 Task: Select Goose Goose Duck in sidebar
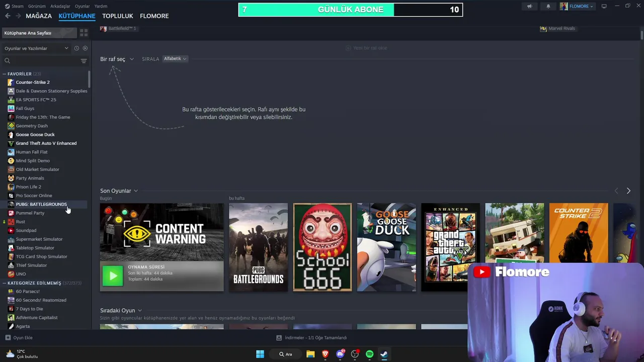coord(35,135)
